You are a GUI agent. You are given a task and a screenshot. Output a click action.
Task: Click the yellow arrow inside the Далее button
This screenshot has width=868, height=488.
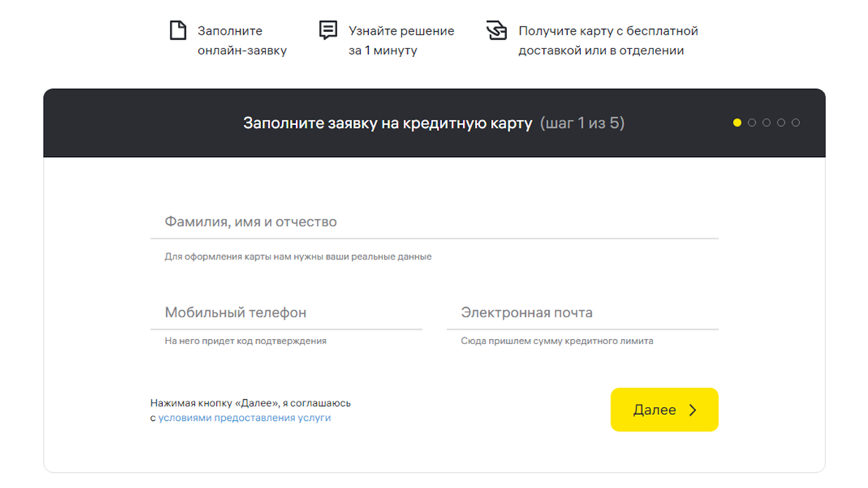(692, 409)
